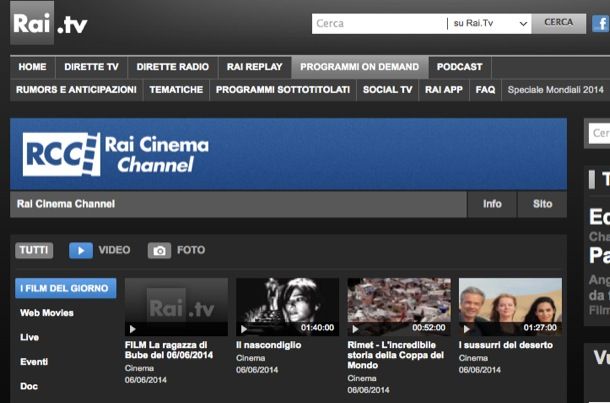Viewport: 610px width, 403px height.
Task: Click play icon on Rimet thumbnail
Action: coord(355,328)
